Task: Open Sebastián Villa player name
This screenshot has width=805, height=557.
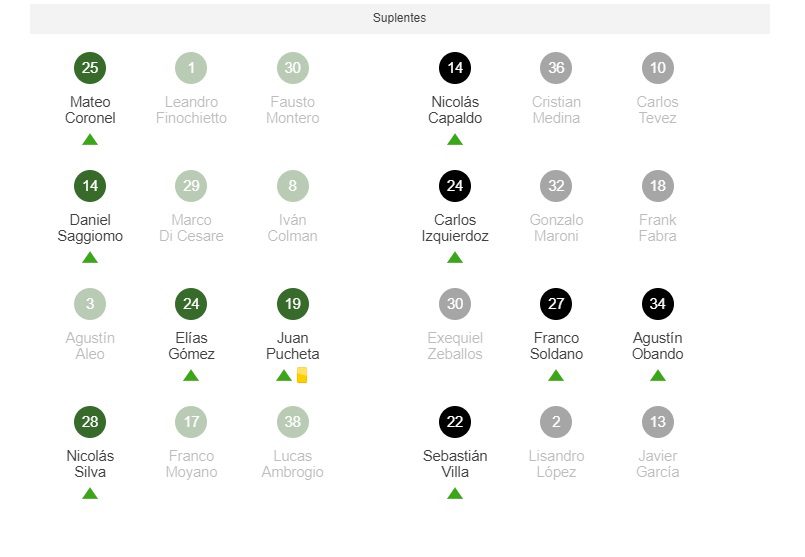Action: 455,464
